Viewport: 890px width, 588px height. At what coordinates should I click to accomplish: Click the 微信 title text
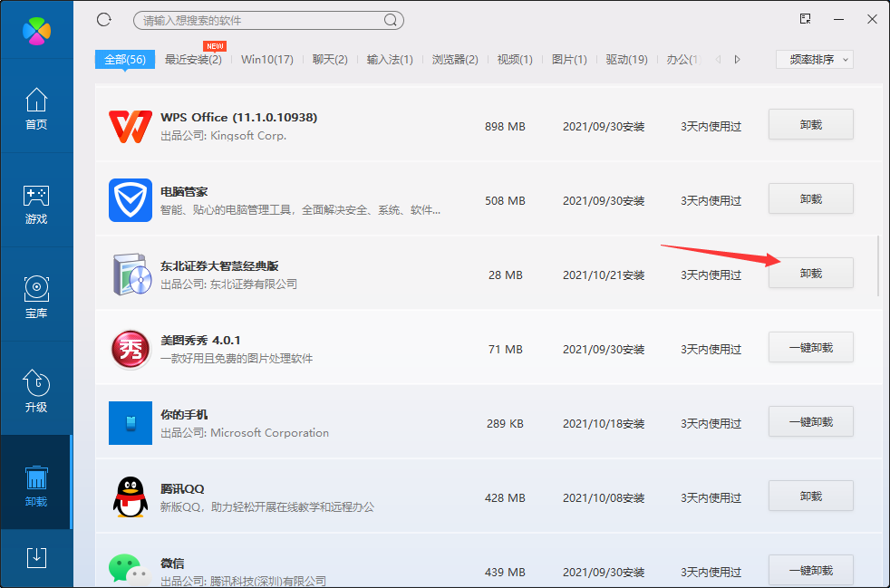tap(172, 564)
